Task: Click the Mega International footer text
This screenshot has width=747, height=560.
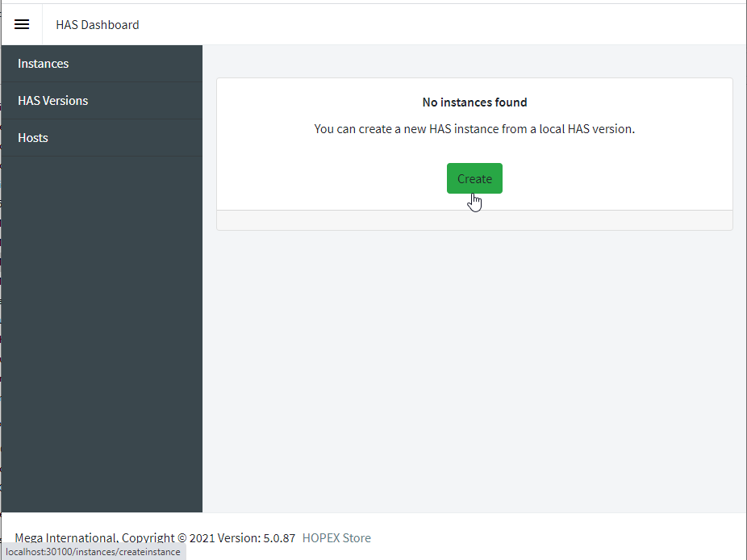Action: tap(66, 537)
